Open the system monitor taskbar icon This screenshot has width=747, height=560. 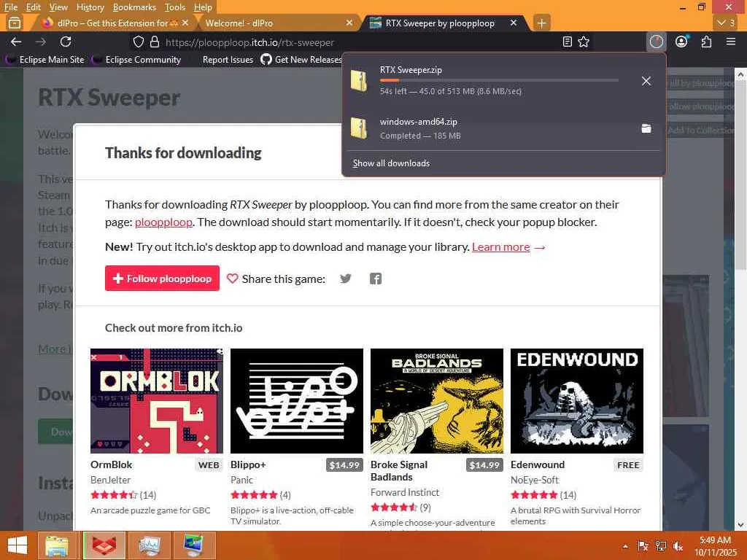click(x=149, y=545)
